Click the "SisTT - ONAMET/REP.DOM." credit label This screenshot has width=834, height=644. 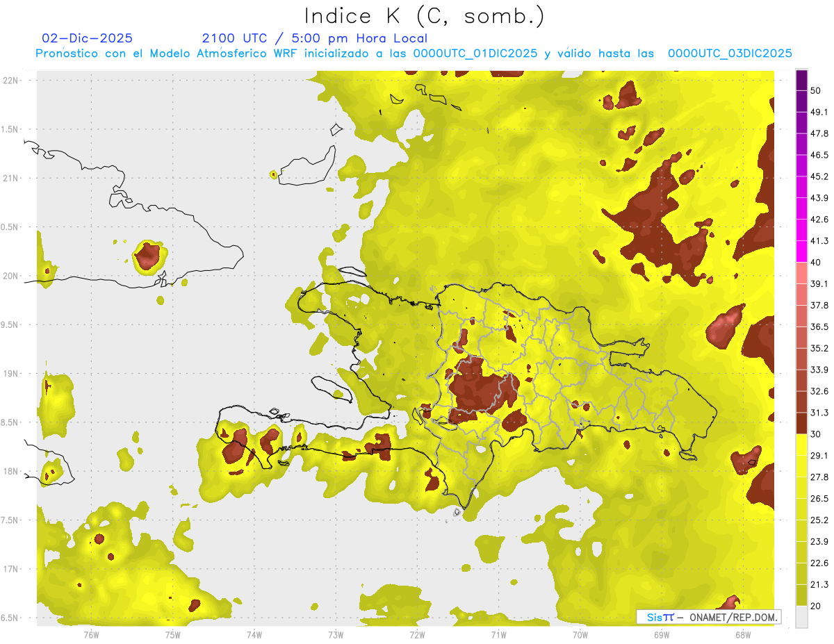708,617
